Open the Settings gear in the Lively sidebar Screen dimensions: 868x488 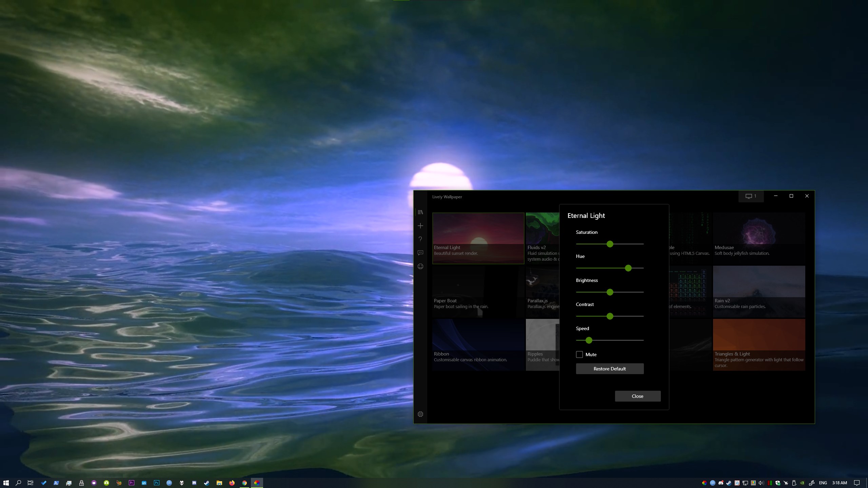[420, 414]
